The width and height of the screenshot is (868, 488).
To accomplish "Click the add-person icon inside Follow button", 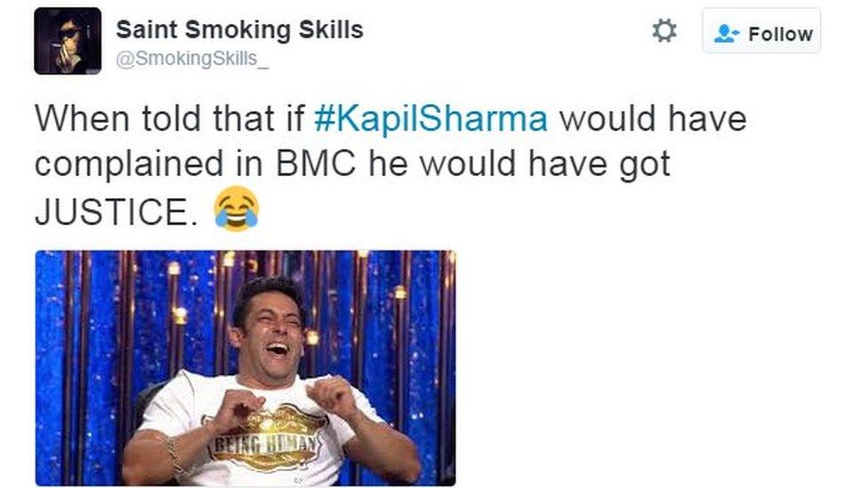I will [726, 33].
